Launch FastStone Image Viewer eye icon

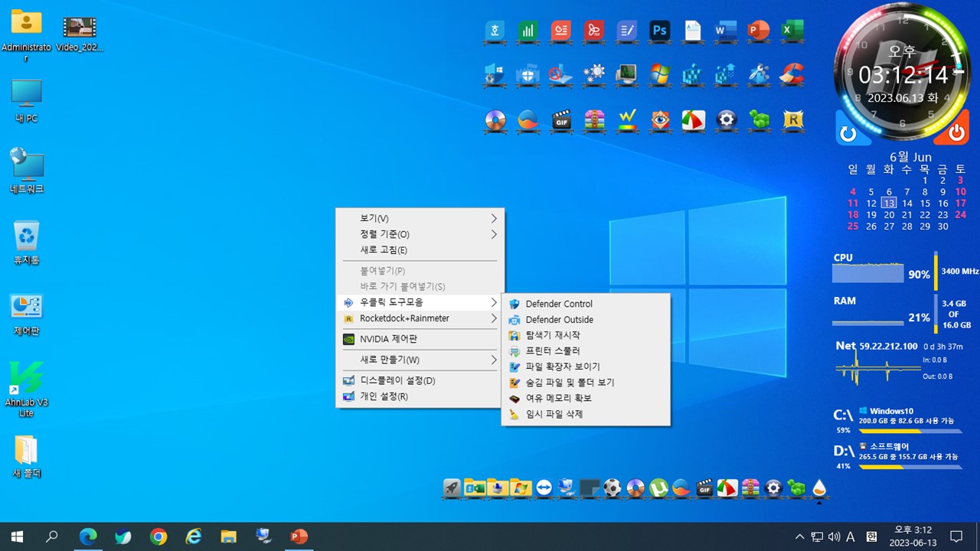(660, 120)
